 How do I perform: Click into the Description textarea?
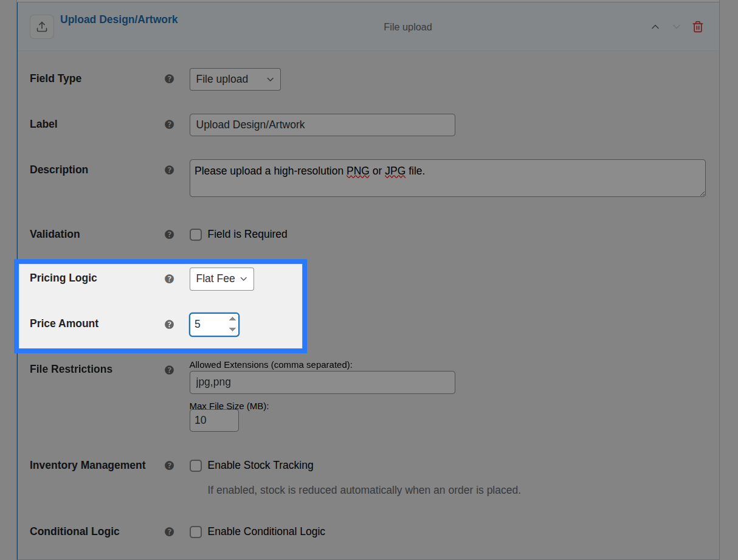tap(447, 178)
